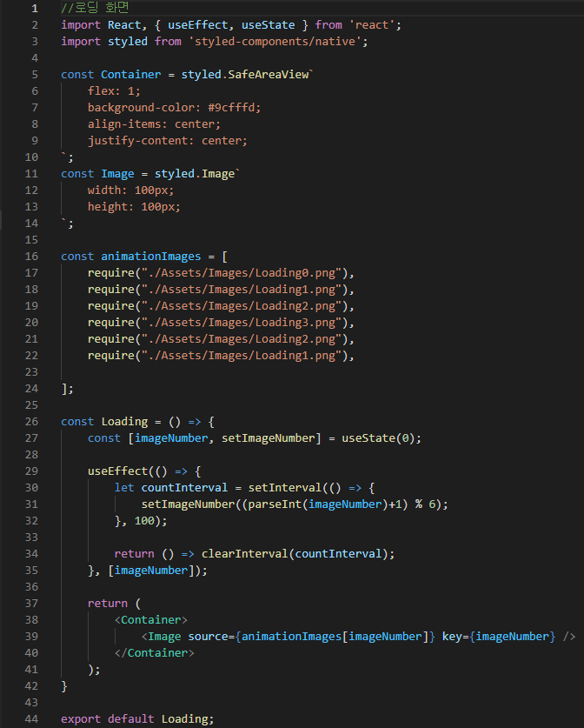The image size is (584, 728).
Task: Click the 'align-items: center;' rule
Action: click(155, 124)
